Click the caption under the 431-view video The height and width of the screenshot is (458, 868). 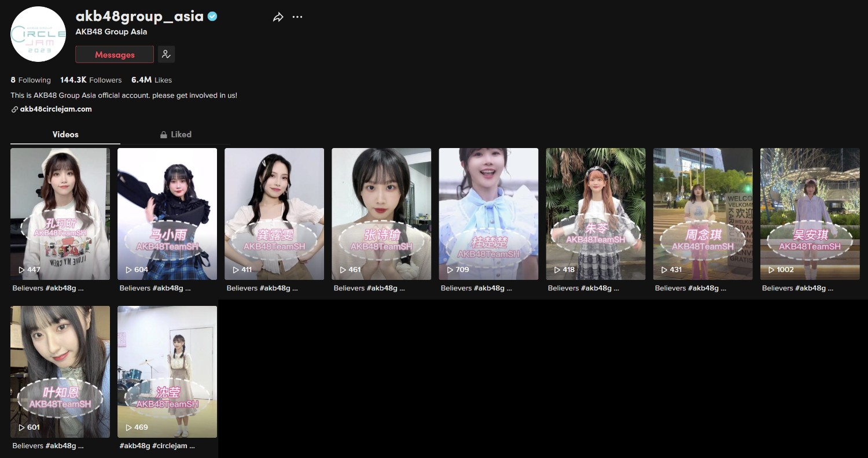pyautogui.click(x=691, y=288)
